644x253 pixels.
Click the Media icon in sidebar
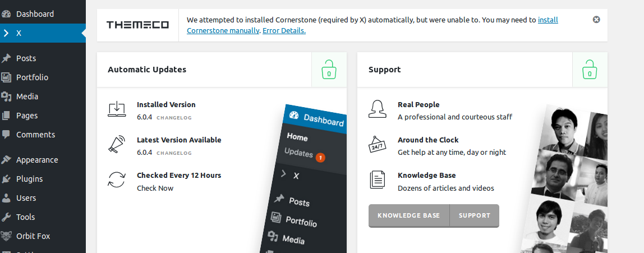(6, 96)
